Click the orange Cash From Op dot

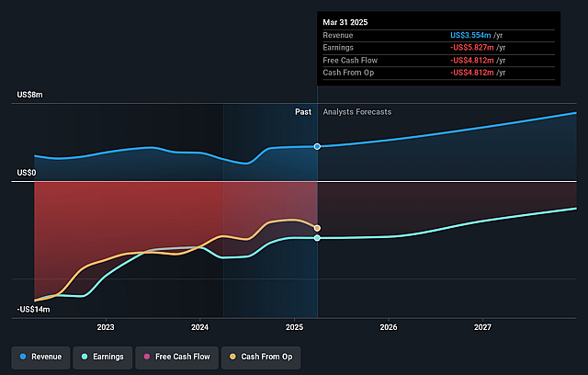(232, 357)
